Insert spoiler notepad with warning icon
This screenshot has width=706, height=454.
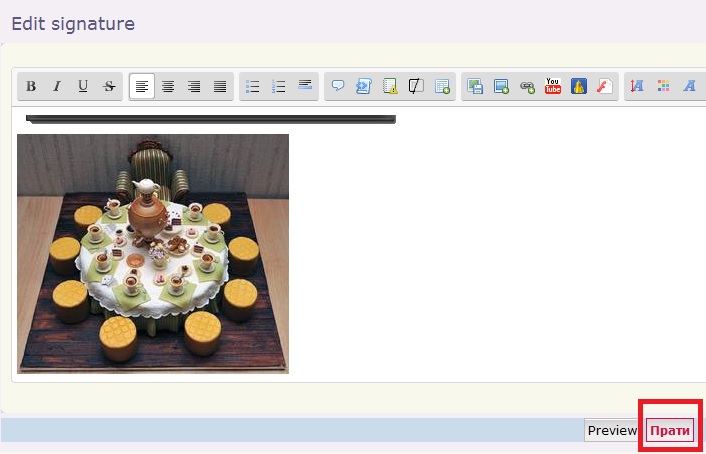pos(390,86)
